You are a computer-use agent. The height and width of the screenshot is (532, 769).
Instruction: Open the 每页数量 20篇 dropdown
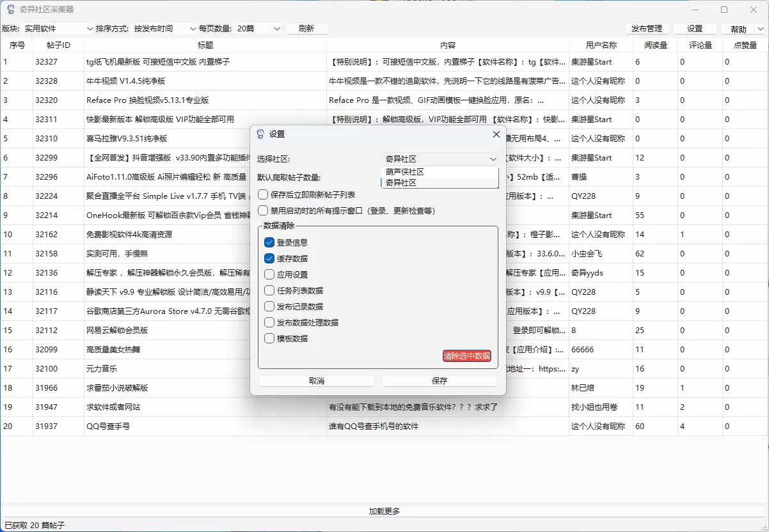258,29
